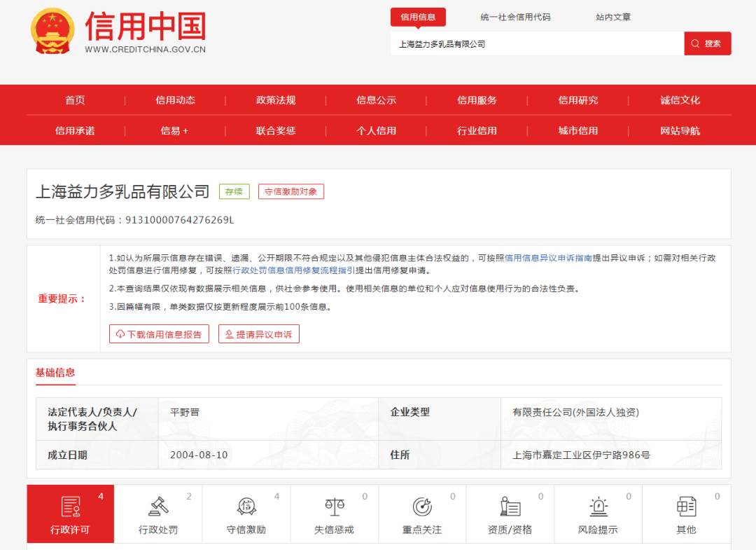Click the company title 上海益力多乳品有限公司
The height and width of the screenshot is (550, 756).
122,191
